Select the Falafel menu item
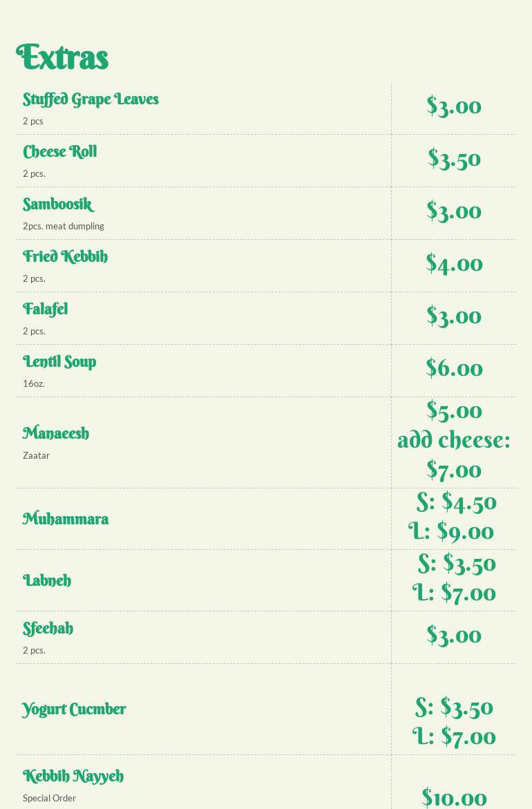The width and height of the screenshot is (532, 809). [x=46, y=309]
